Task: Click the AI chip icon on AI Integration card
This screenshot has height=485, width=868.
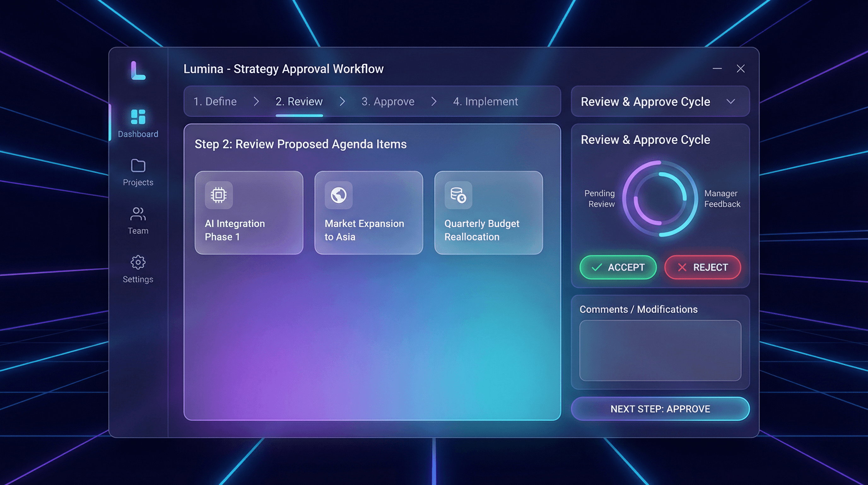Action: [x=218, y=194]
